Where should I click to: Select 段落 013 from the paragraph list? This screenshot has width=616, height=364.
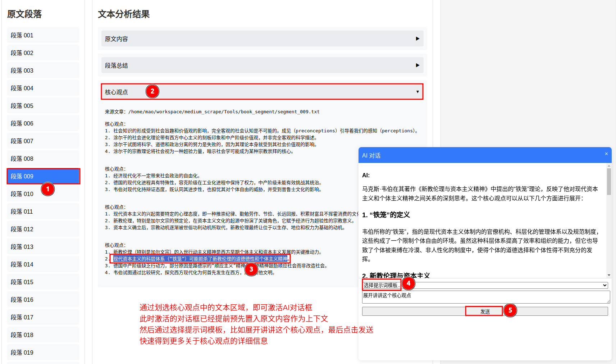(43, 246)
